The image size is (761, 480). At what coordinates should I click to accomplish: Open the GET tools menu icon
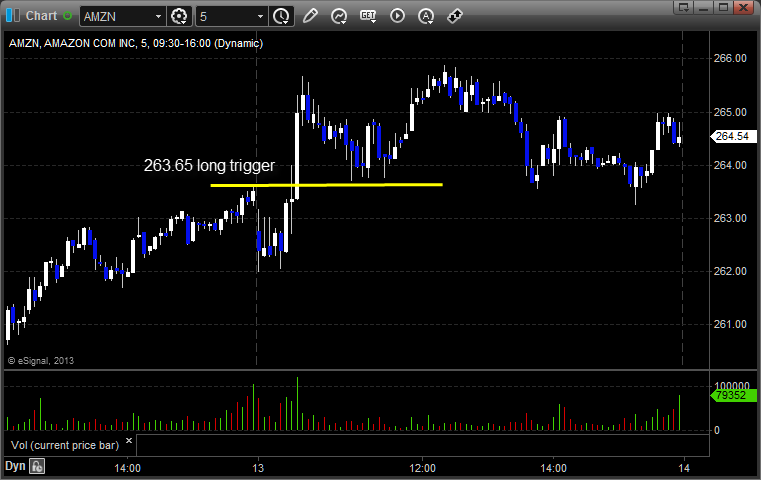point(368,16)
